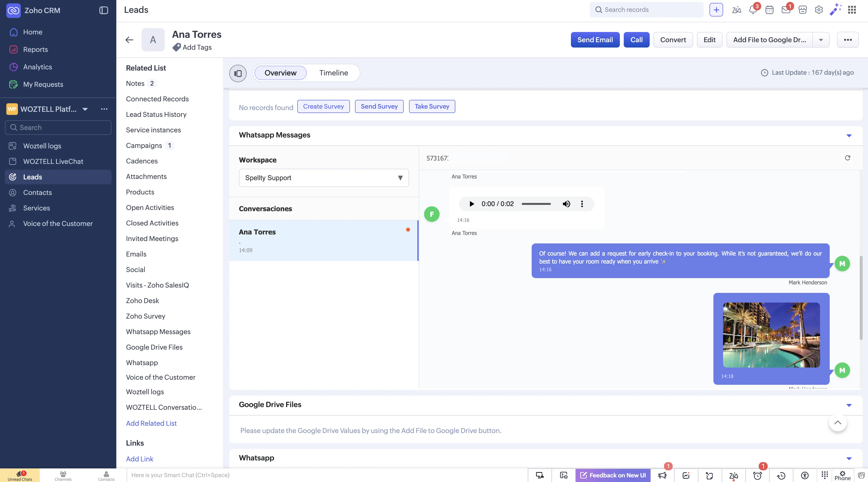Open Voice of the Customer sidebar module
Screen dimensions: 868x482
[58, 224]
